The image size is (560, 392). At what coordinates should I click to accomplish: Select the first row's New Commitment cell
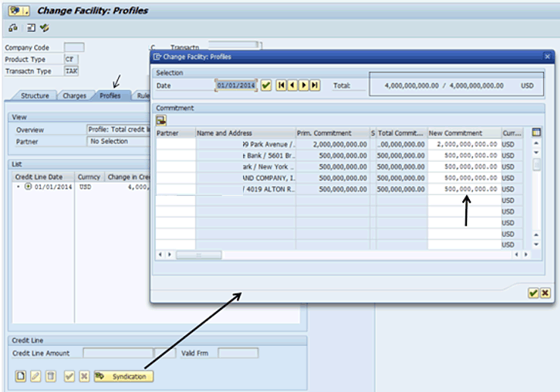tap(463, 145)
